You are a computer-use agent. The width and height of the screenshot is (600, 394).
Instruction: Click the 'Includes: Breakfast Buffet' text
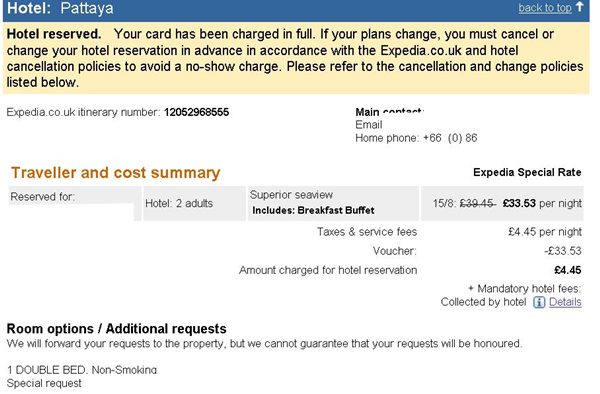coord(313,210)
